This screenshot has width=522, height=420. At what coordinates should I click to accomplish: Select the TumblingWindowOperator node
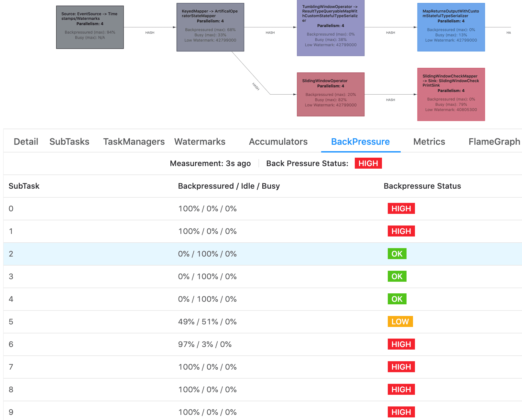pyautogui.click(x=331, y=28)
